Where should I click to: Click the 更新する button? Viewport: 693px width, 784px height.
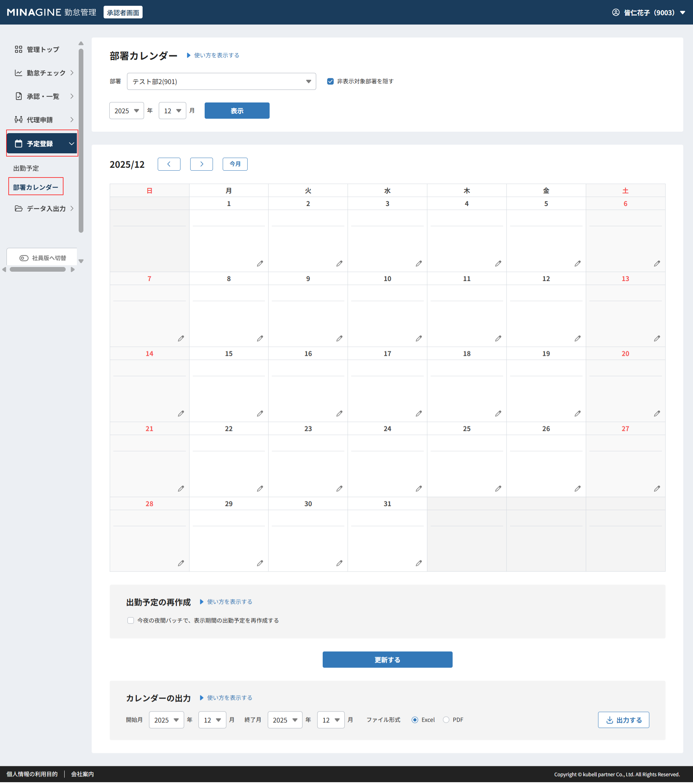point(387,660)
